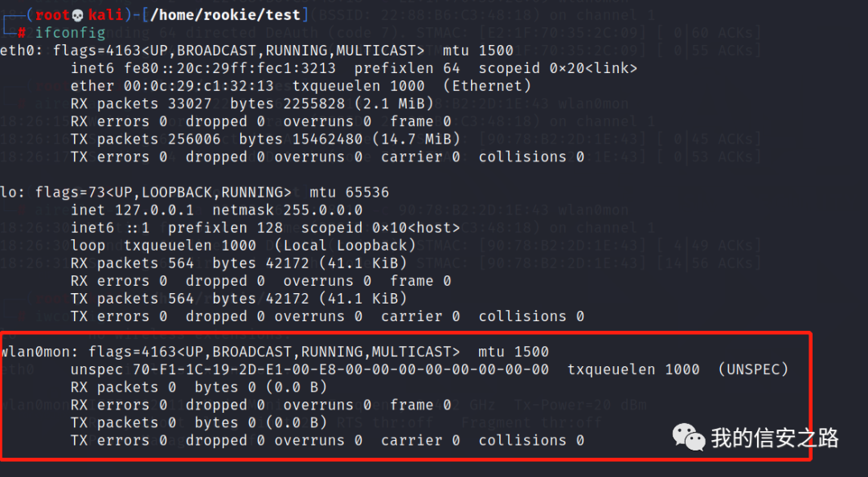868x477 pixels.
Task: Click the mtu 65536 value
Action: [x=350, y=192]
